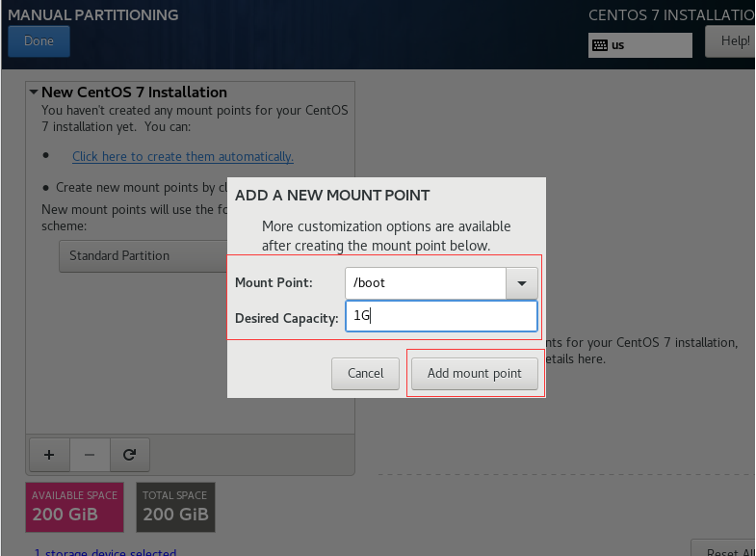Open the Standard Partition scheme dropdown

click(143, 255)
